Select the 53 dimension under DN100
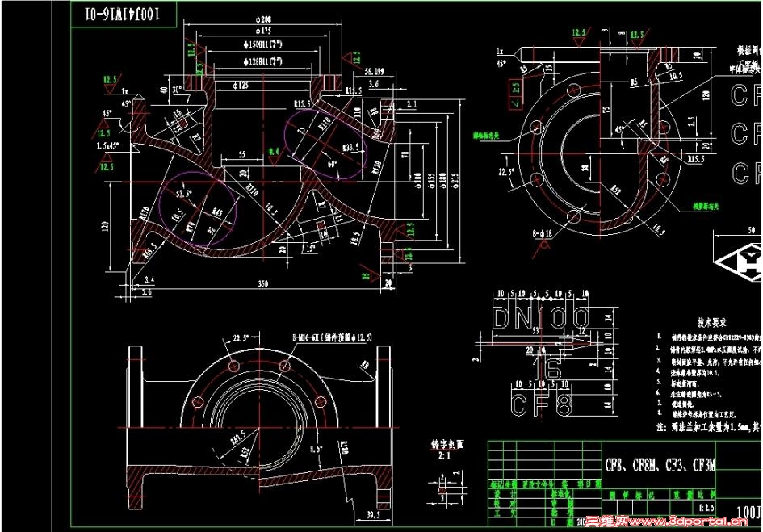The width and height of the screenshot is (763, 532). point(536,331)
